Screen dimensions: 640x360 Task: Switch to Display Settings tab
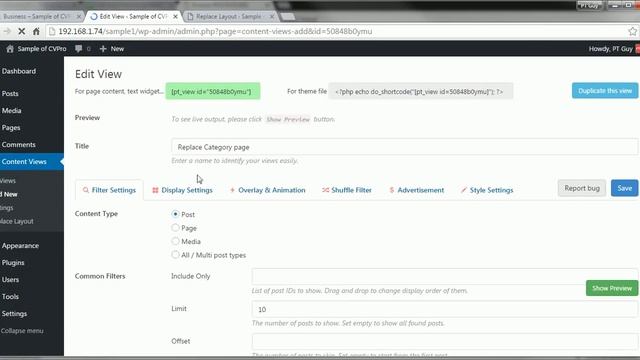pyautogui.click(x=182, y=190)
